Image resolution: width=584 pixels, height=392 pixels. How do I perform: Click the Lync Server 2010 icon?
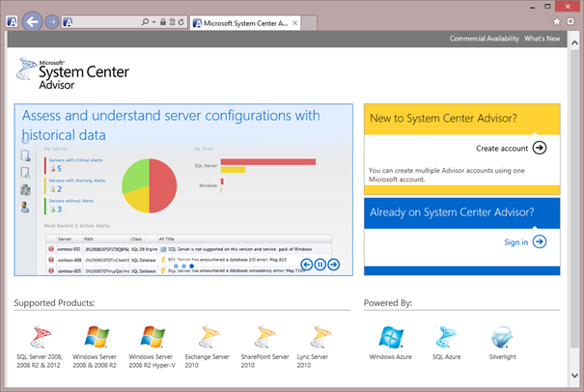pos(321,337)
